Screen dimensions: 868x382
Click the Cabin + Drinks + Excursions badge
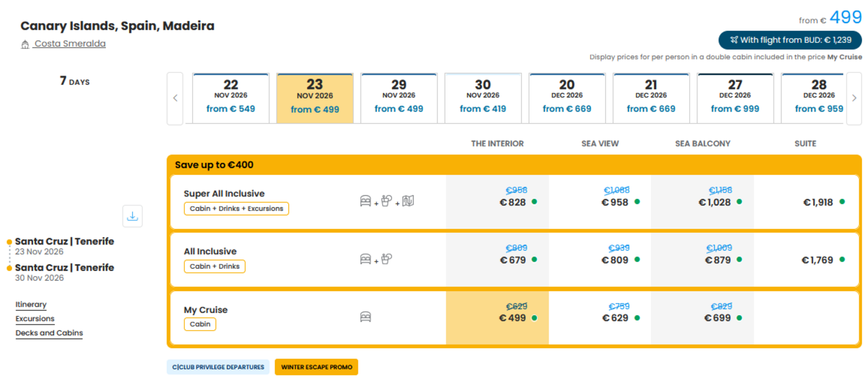[x=236, y=209]
